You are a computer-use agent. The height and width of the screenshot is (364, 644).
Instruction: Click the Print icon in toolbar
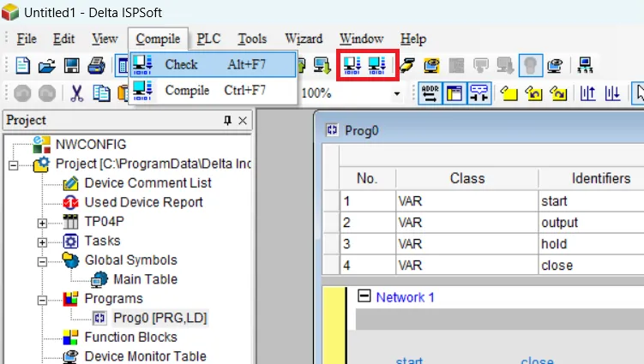tap(97, 65)
